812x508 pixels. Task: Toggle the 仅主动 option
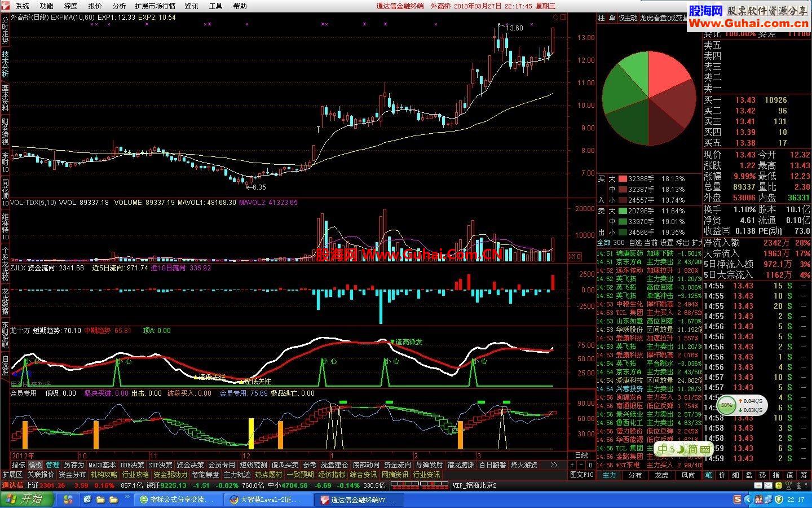628,18
